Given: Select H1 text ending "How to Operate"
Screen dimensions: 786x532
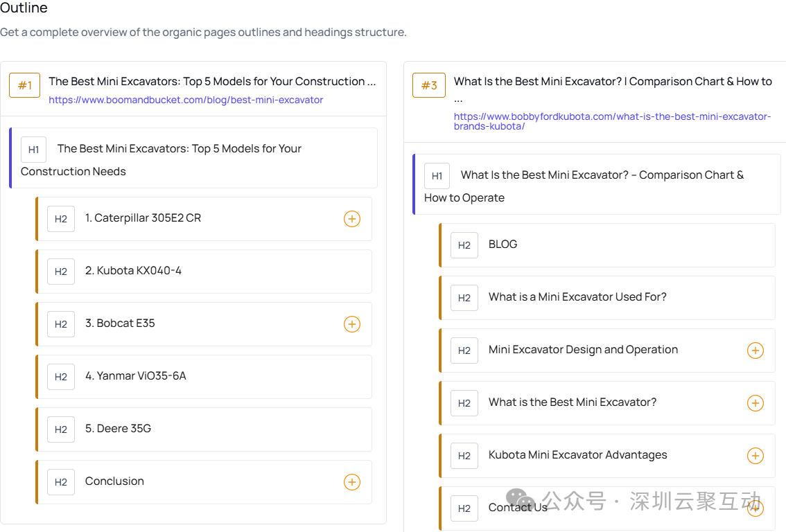Looking at the screenshot, I should (x=584, y=186).
